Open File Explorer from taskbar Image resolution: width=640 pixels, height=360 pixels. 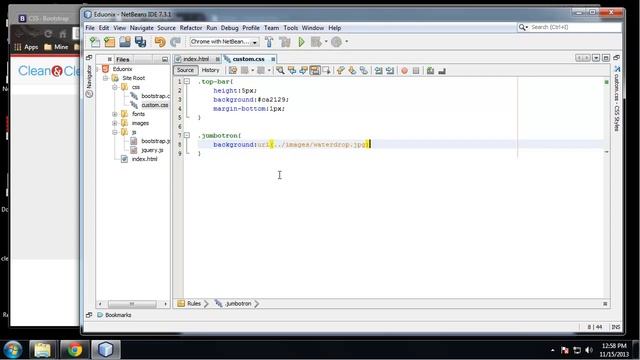tap(42, 350)
